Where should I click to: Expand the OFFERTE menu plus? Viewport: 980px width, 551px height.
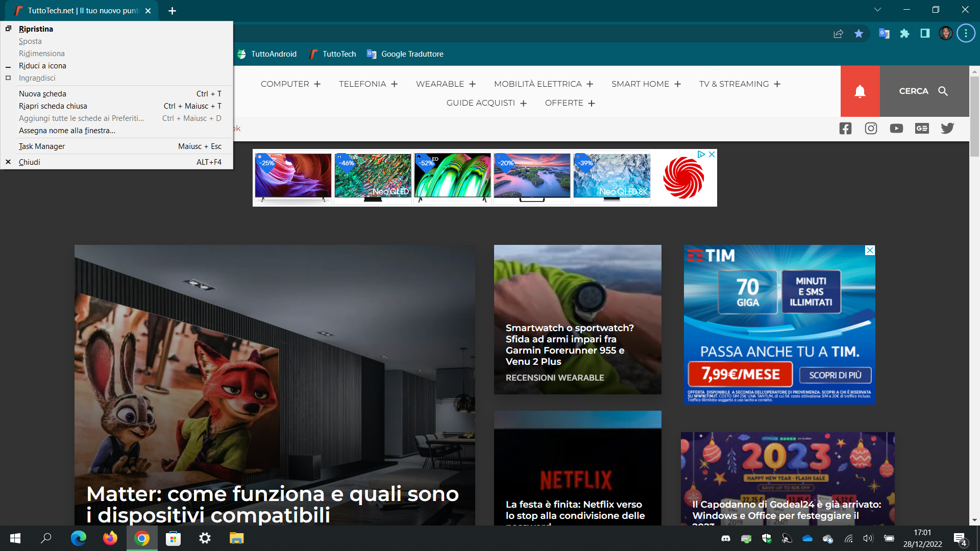point(592,103)
